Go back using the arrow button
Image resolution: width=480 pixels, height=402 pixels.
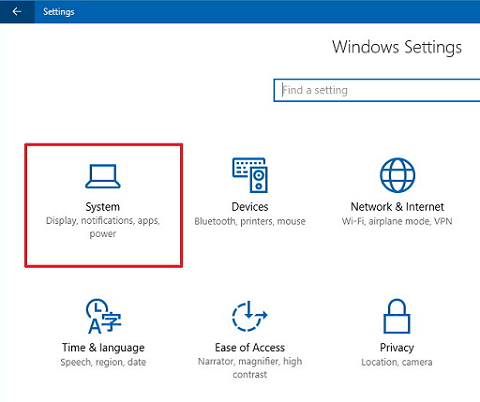coord(17,12)
